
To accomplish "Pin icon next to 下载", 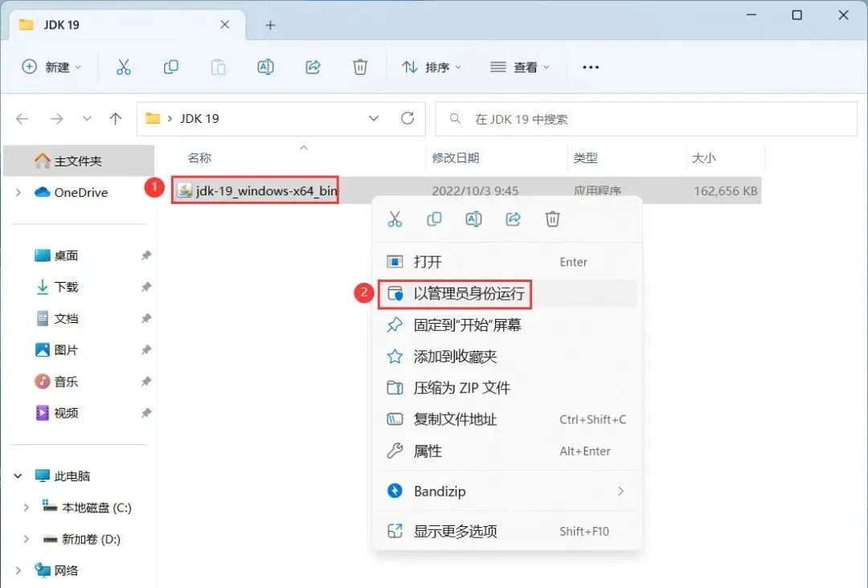I will point(145,287).
